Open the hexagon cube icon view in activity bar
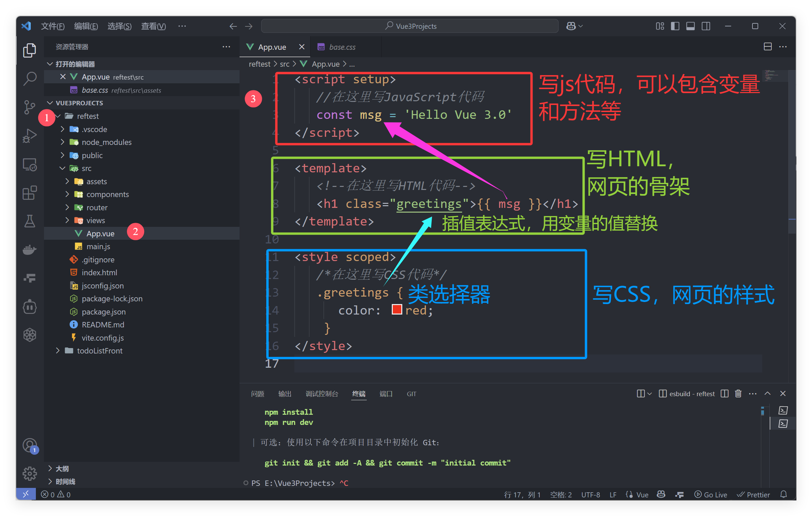 (x=30, y=335)
